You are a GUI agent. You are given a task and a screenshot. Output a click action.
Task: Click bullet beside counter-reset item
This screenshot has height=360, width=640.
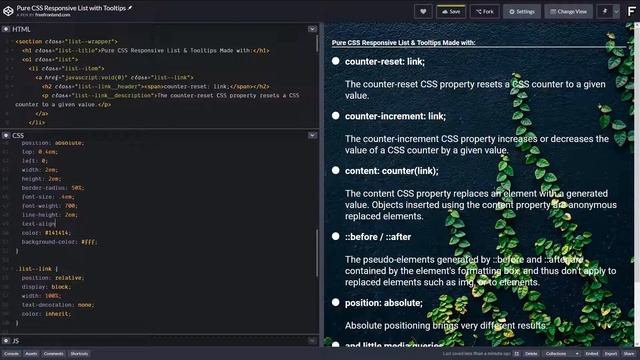pos(336,61)
